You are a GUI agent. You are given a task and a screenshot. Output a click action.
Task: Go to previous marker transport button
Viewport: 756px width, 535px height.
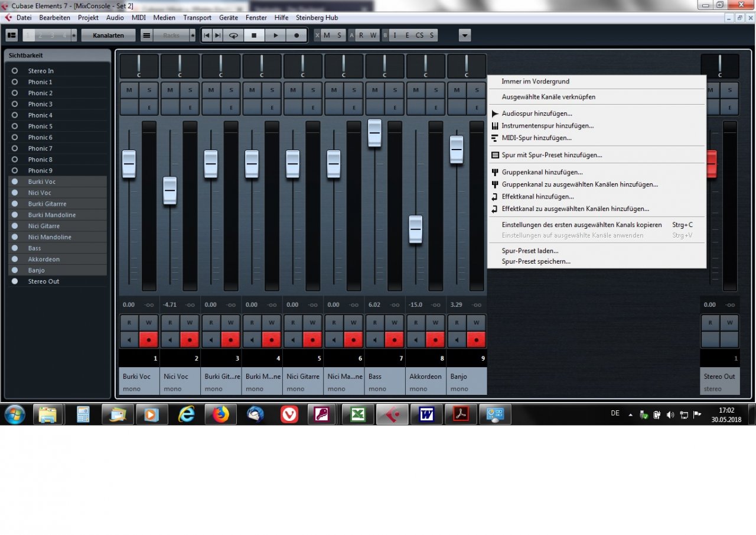click(x=206, y=35)
